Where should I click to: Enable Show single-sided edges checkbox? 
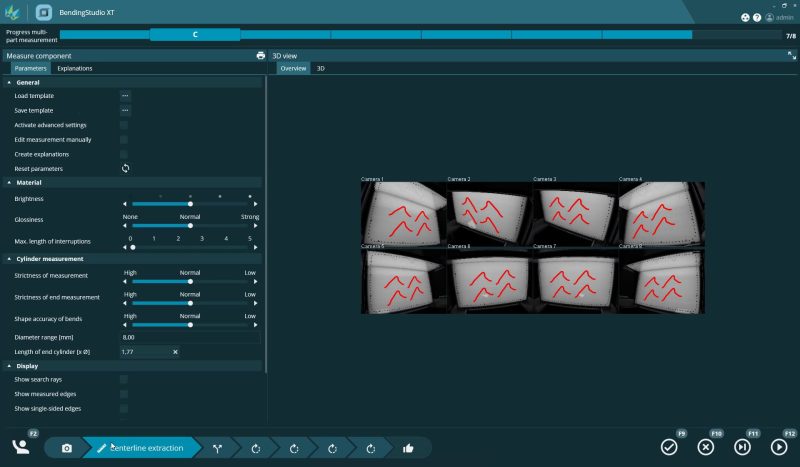(124, 408)
